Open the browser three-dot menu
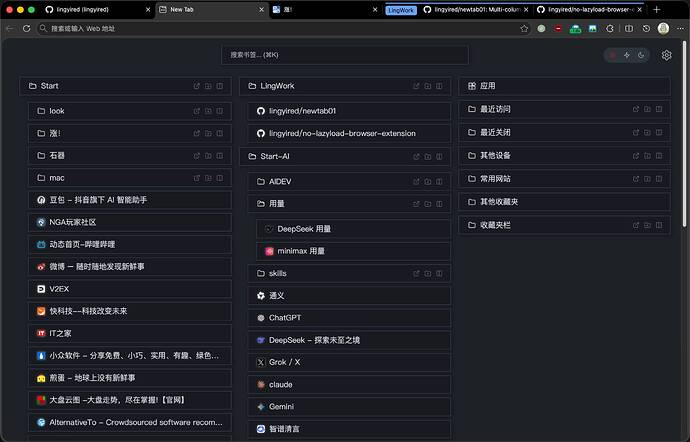Image resolution: width=690 pixels, height=442 pixels. [x=680, y=29]
